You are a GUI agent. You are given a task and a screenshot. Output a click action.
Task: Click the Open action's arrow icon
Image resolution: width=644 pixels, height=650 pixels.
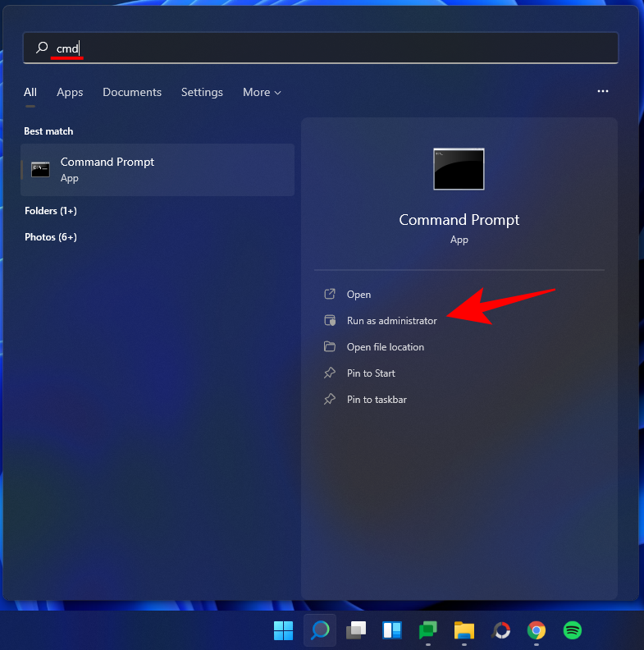[330, 294]
